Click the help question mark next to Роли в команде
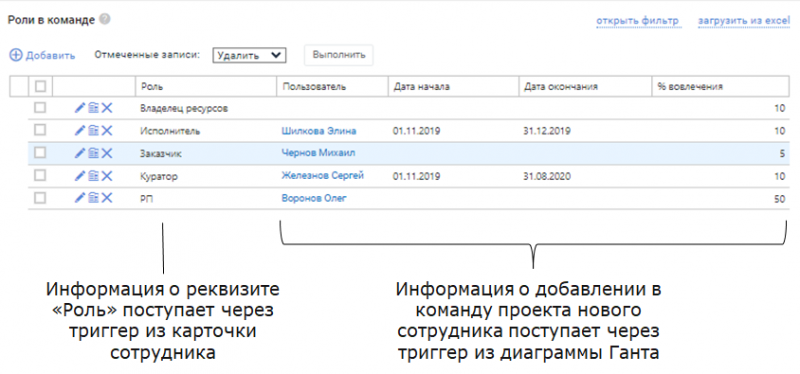The width and height of the screenshot is (800, 374). pos(105,20)
